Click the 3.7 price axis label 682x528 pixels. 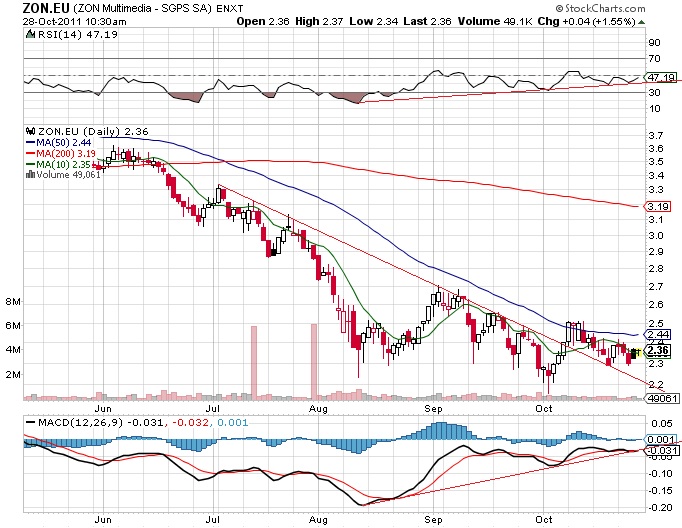click(655, 135)
